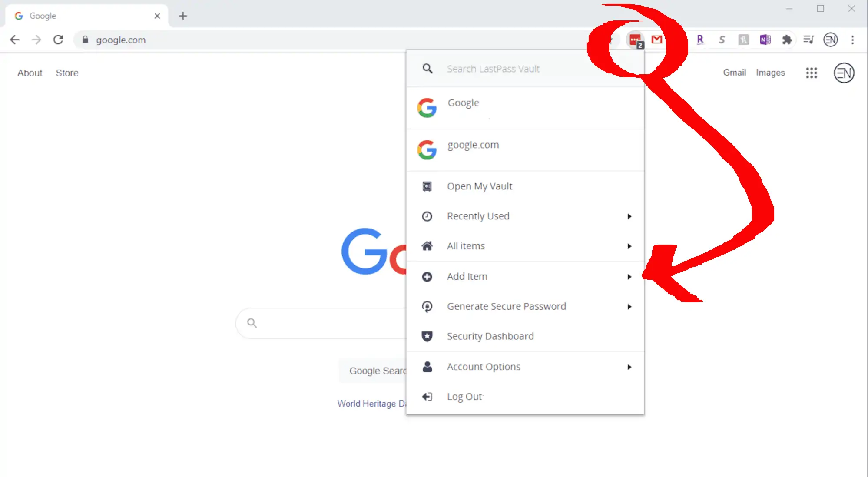This screenshot has height=477, width=868.
Task: Click the Extensions puzzle piece icon
Action: [x=788, y=40]
